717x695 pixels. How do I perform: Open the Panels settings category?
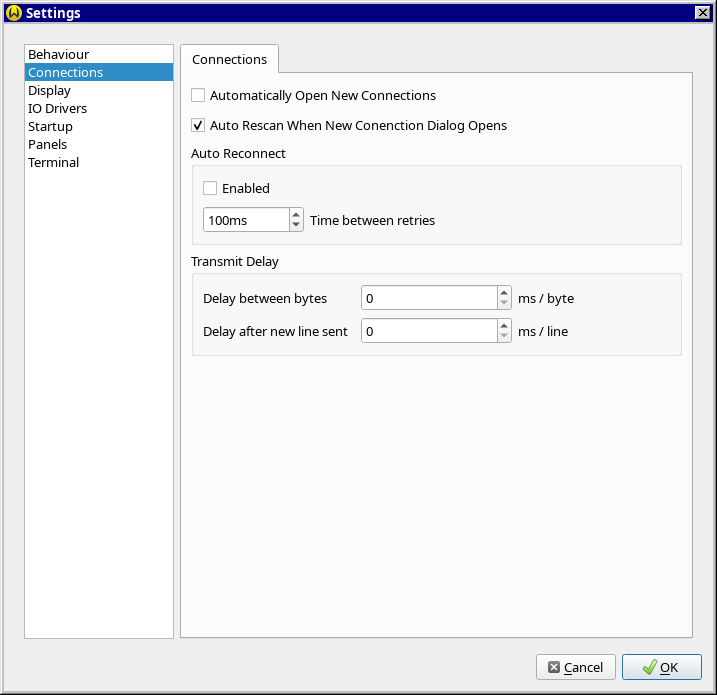99,144
